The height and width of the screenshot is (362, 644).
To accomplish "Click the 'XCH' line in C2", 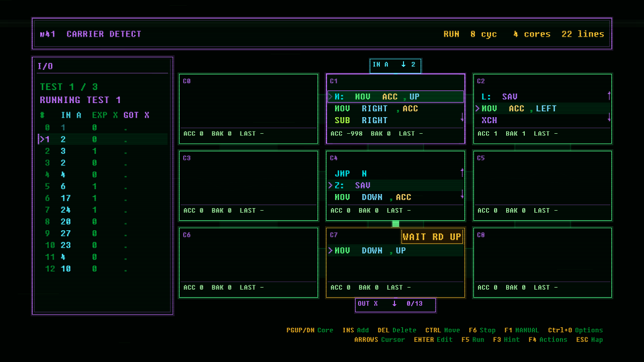I will pos(542,120).
